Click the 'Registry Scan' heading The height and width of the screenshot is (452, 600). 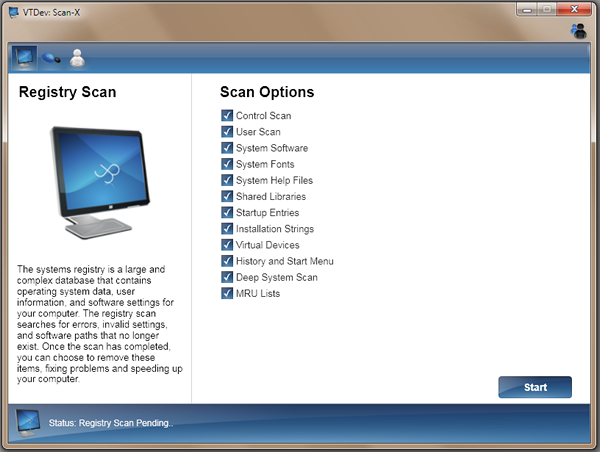coord(67,92)
